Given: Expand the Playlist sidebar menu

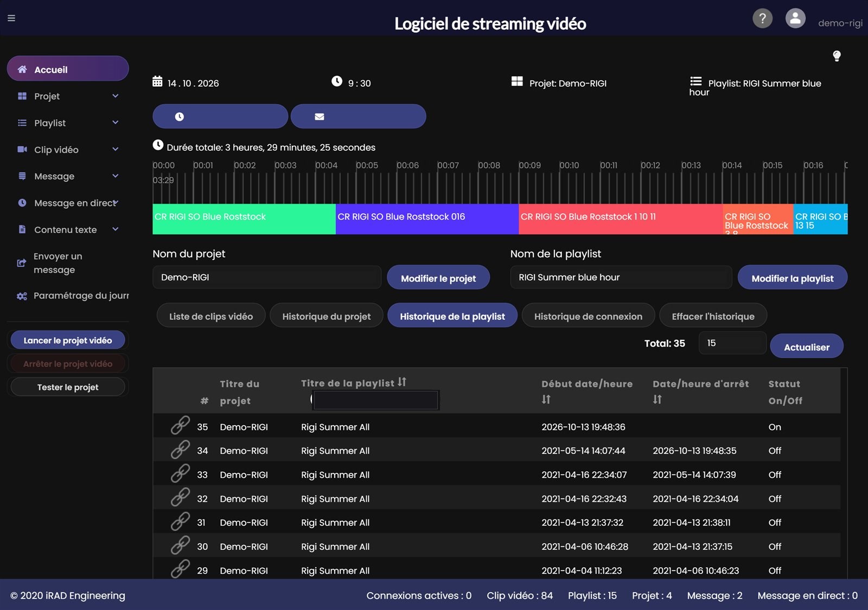Looking at the screenshot, I should 68,123.
